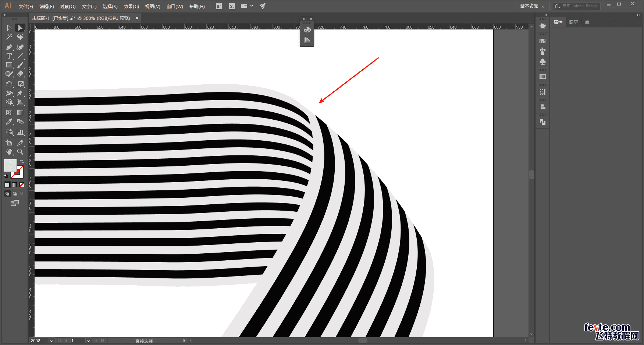Switch to the 图层 panel tab
This screenshot has height=345, width=644.
pyautogui.click(x=573, y=22)
